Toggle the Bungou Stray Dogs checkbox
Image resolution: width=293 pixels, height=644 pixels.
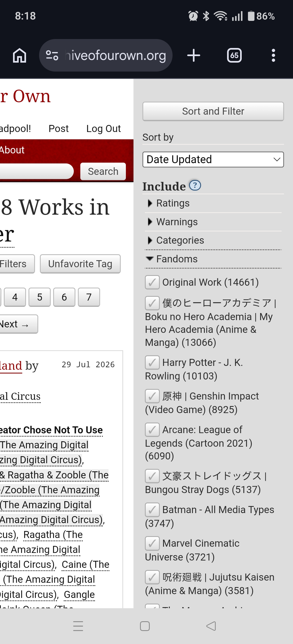[152, 476]
